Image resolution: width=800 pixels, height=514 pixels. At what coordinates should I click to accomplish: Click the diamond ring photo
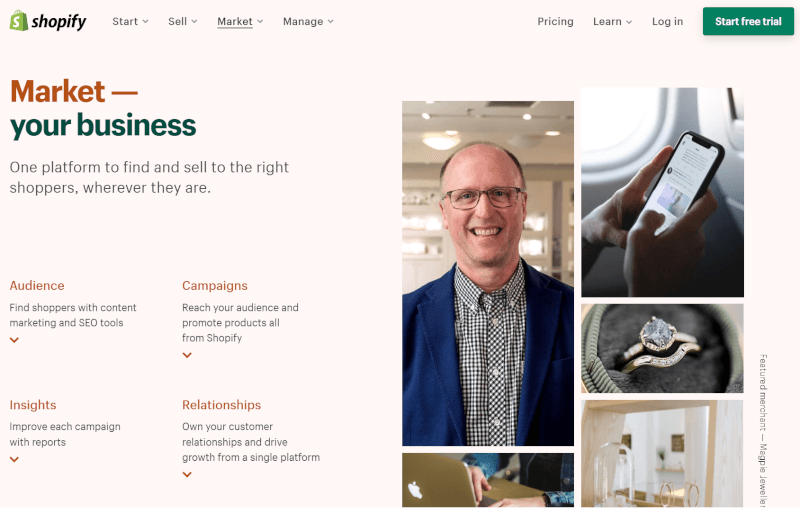tap(662, 349)
